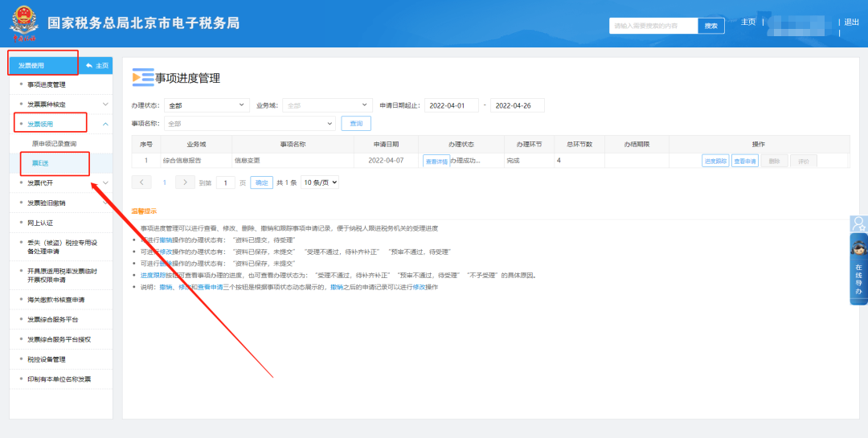Screen dimensions: 868x438
Task: Go to the previous page arrow
Action: pos(143,182)
